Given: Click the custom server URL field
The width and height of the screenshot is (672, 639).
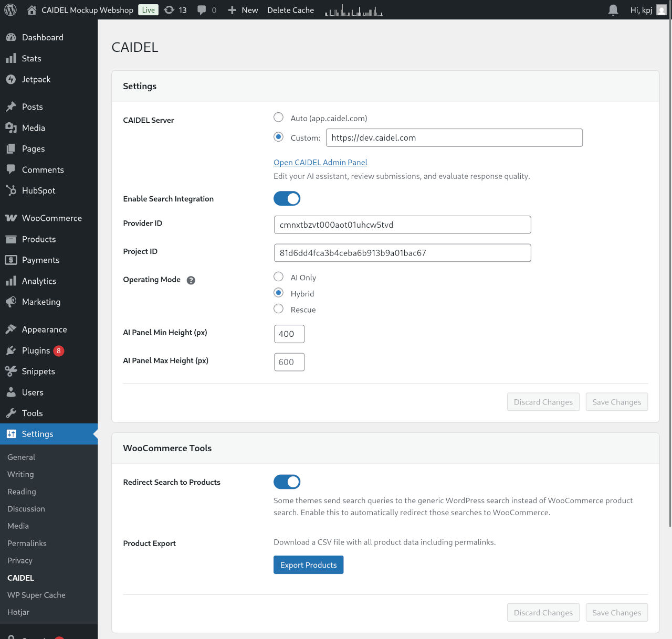Looking at the screenshot, I should click(x=454, y=137).
